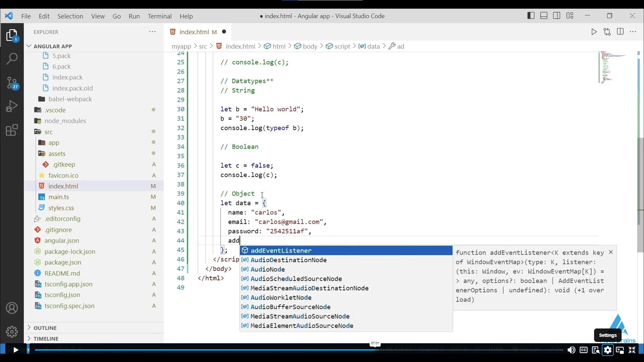Open main.ts in the explorer

(x=94, y=197)
